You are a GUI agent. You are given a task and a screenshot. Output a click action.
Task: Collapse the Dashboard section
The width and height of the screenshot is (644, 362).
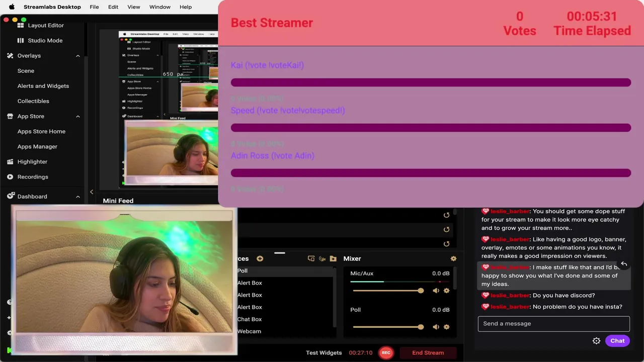click(78, 197)
